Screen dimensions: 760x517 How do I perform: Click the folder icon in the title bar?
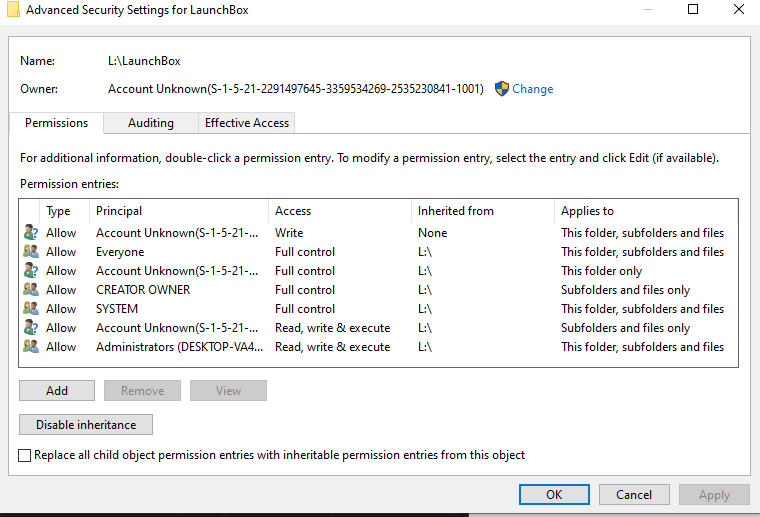click(x=13, y=10)
